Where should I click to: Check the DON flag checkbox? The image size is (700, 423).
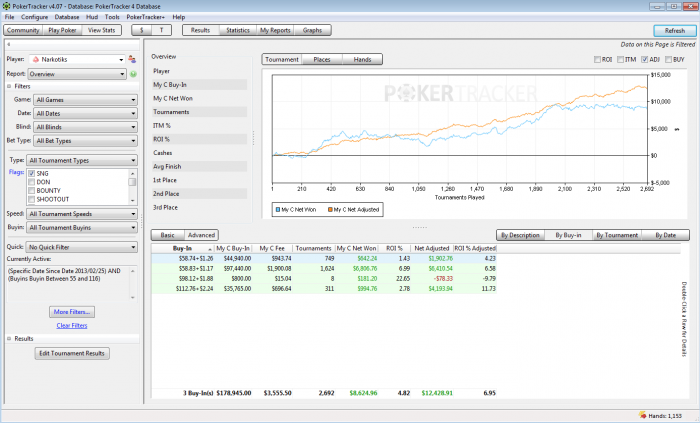tap(32, 182)
